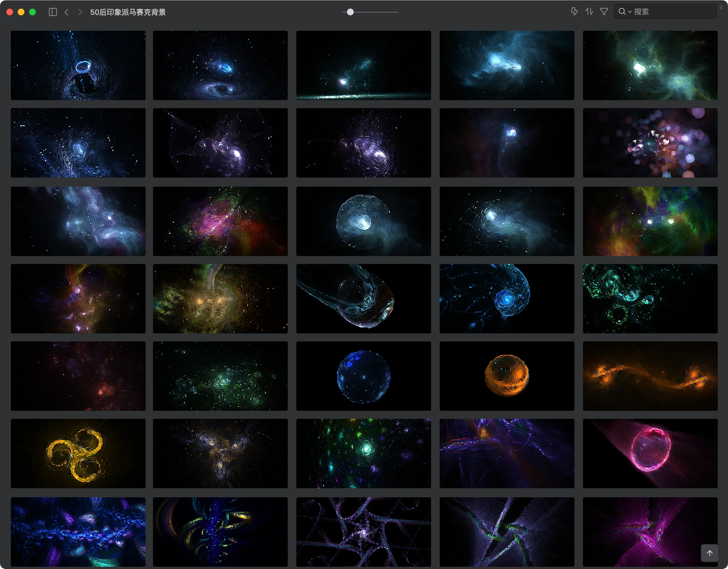Select the orange wavy streak thumbnail
Image resolution: width=728 pixels, height=569 pixels.
650,376
